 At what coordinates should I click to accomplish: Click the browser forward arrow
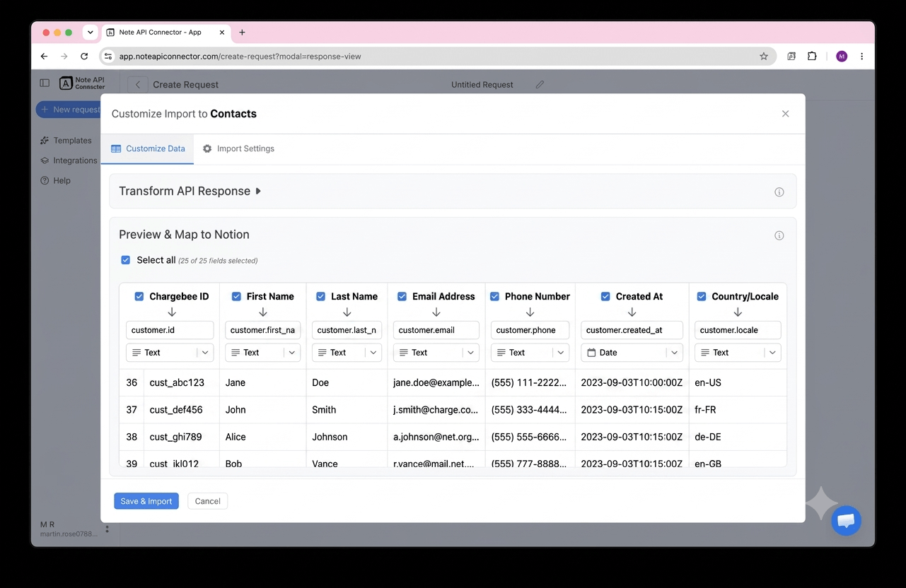[64, 57]
